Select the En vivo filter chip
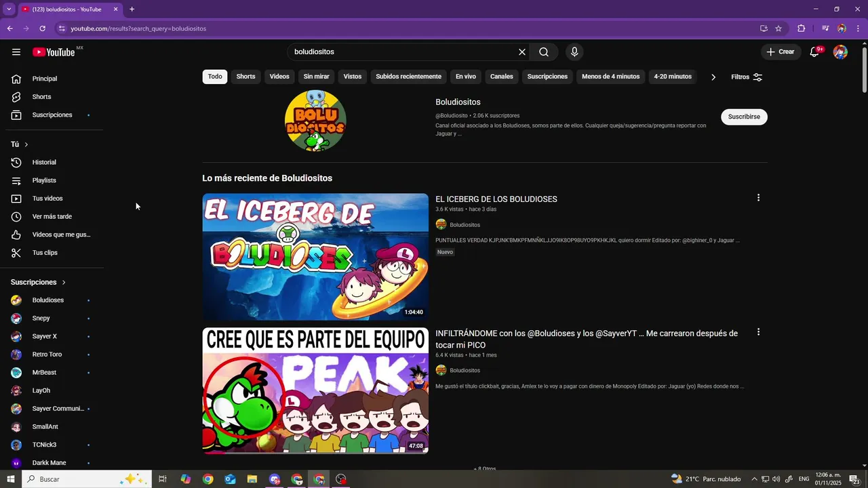868x488 pixels. (x=466, y=77)
